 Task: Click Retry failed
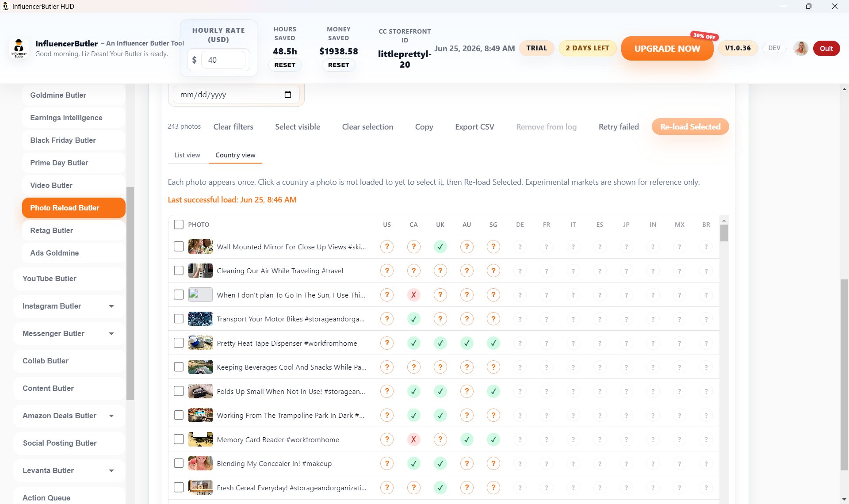tap(619, 127)
